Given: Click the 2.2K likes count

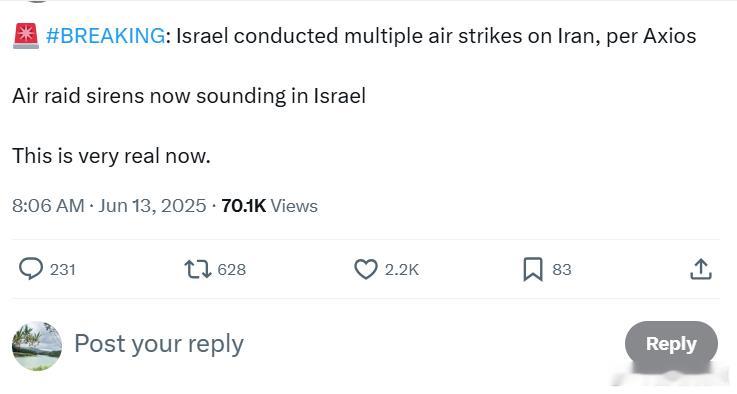Looking at the screenshot, I should [x=401, y=270].
